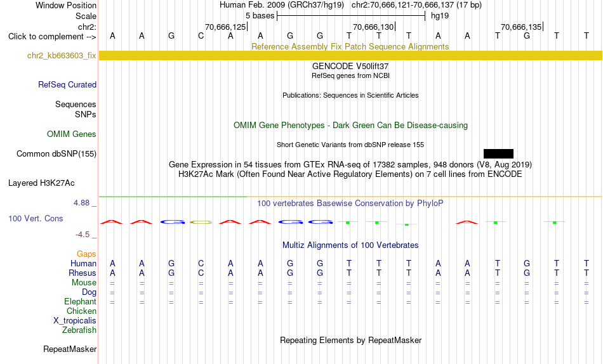Click the 100 Vert. Cons label
Image resolution: width=603 pixels, height=364 pixels.
[x=36, y=218]
